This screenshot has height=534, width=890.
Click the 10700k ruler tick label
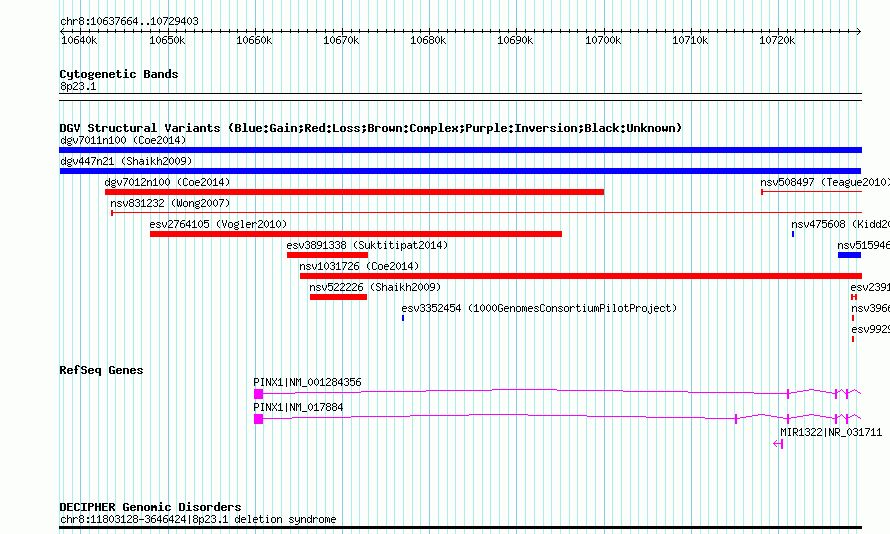click(603, 40)
